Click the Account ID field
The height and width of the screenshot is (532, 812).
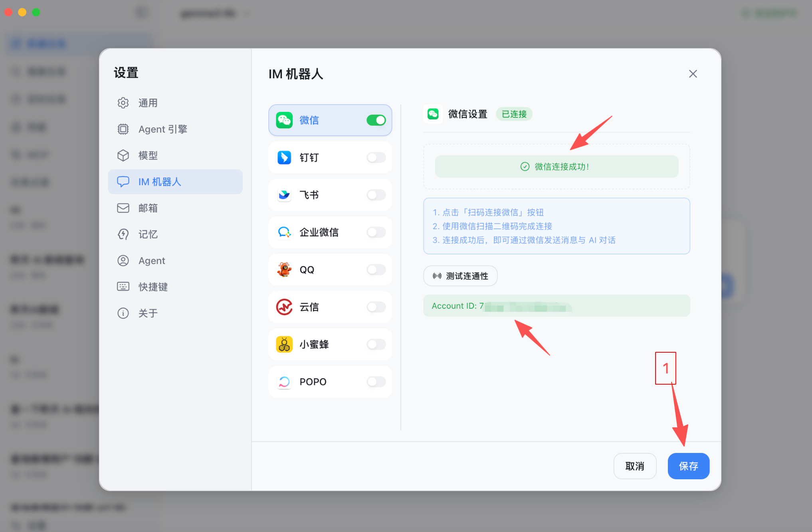(556, 306)
